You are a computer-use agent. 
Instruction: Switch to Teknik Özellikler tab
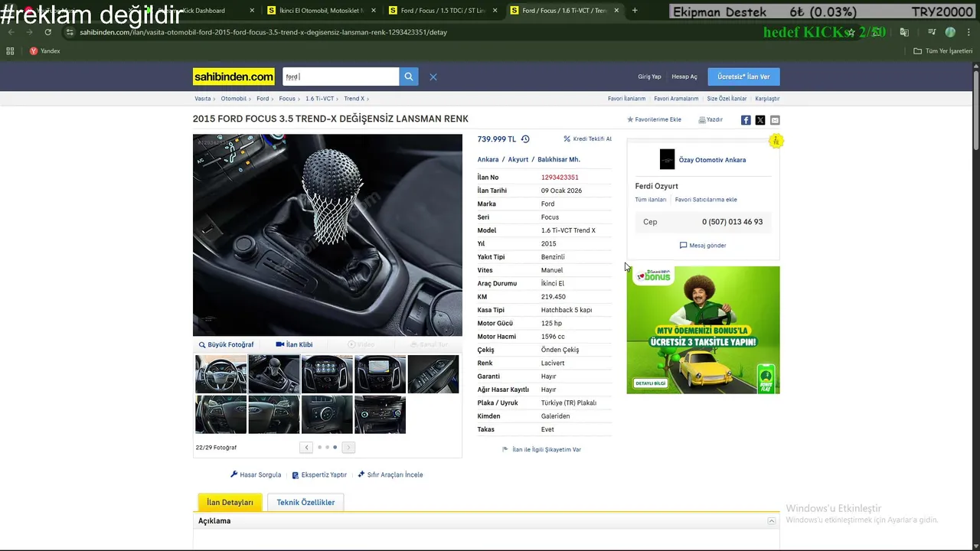point(305,502)
